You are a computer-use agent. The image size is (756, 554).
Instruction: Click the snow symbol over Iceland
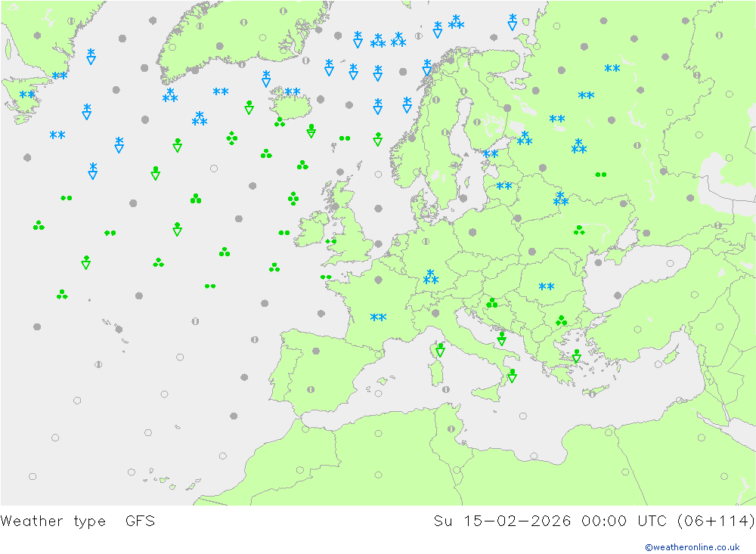coord(292,91)
